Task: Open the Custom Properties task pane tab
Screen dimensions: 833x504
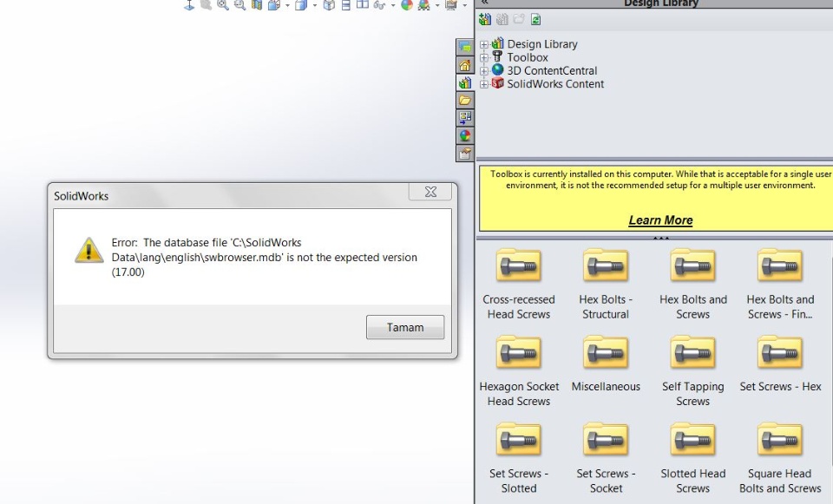Action: [465, 153]
